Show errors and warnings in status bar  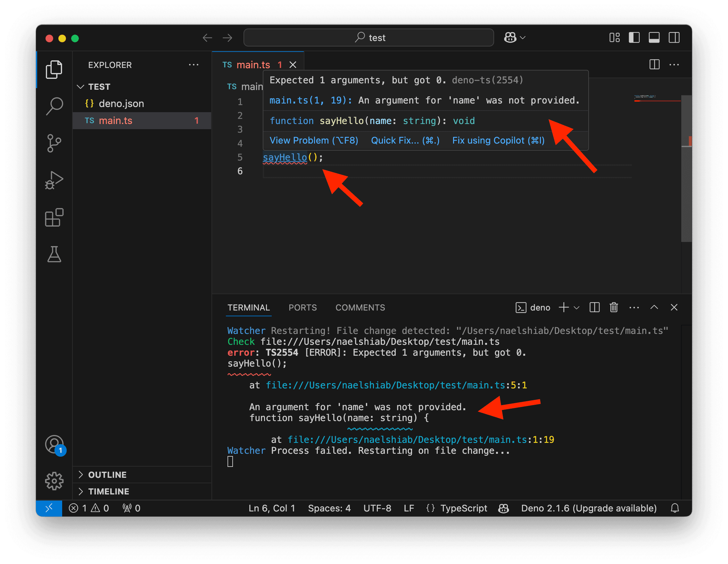coord(89,508)
